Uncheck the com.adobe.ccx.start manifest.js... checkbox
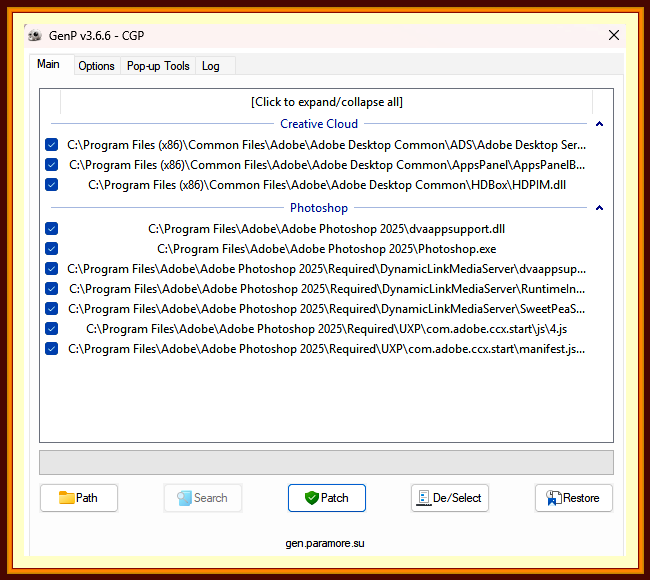This screenshot has height=580, width=650. pos(51,349)
